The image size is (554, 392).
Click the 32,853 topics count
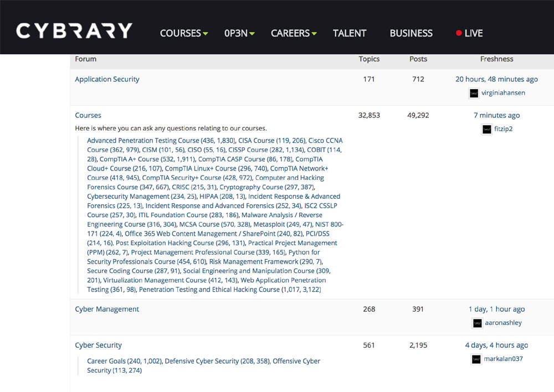(369, 115)
